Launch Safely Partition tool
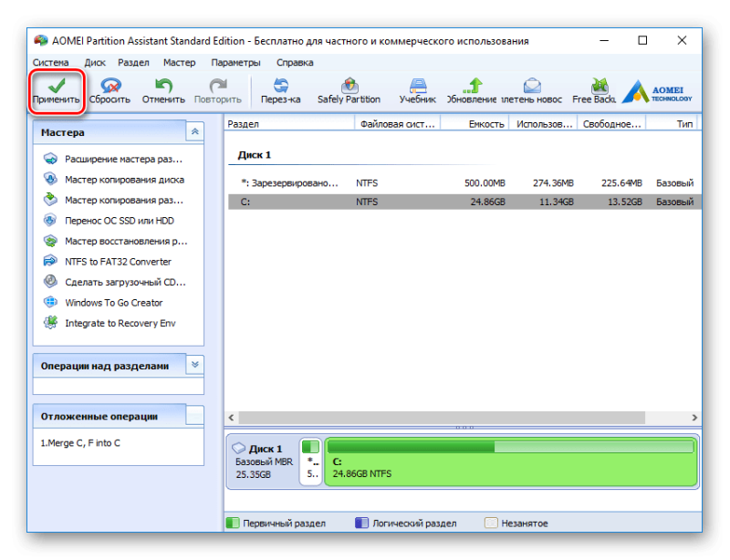 pyautogui.click(x=349, y=91)
